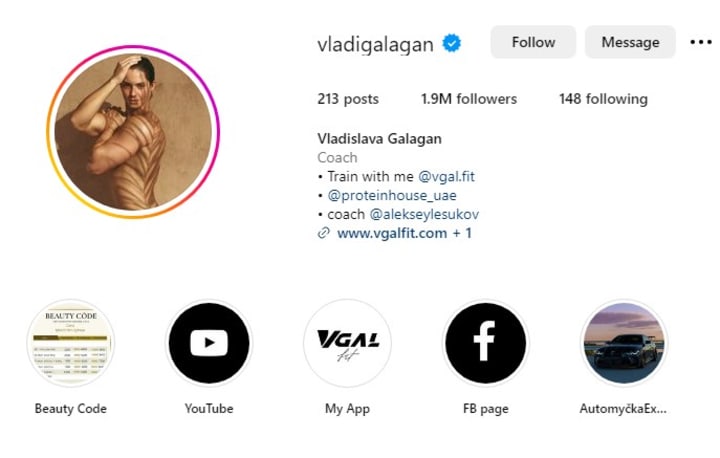Open the @vgal.fit mention link
The image size is (720, 458).
tap(446, 176)
